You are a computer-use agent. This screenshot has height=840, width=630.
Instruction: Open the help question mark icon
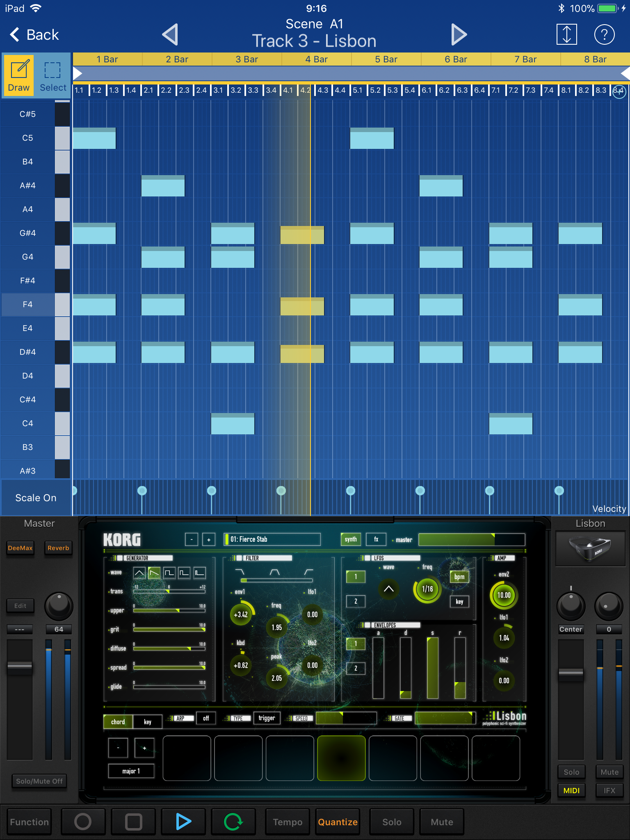click(x=604, y=34)
